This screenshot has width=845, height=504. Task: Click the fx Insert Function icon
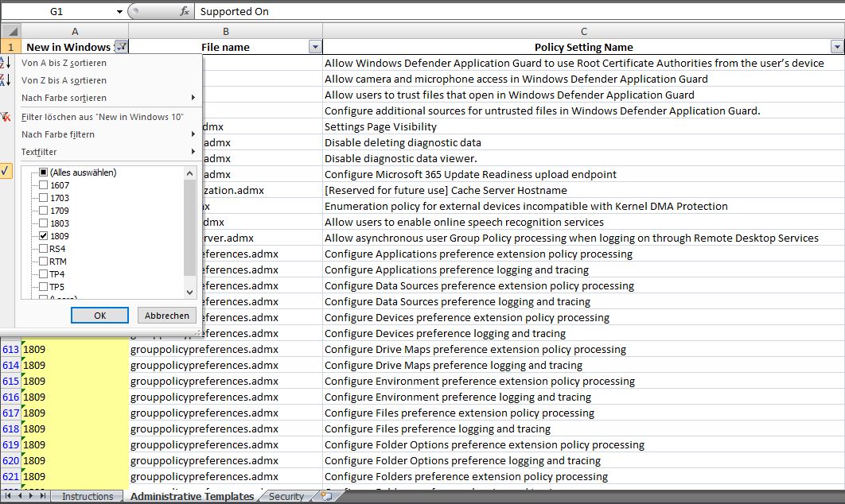pos(185,11)
